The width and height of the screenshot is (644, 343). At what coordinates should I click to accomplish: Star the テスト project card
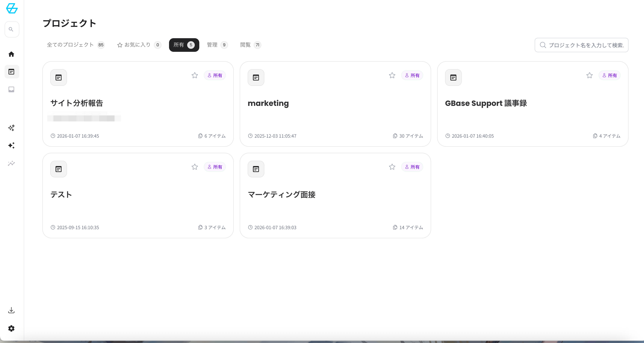pos(195,167)
